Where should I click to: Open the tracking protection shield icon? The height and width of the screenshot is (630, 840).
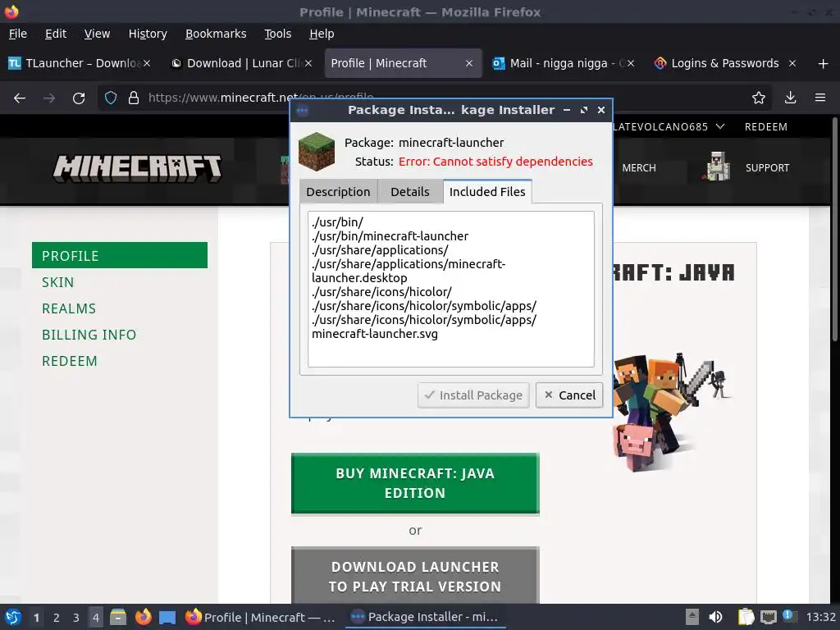coord(111,98)
